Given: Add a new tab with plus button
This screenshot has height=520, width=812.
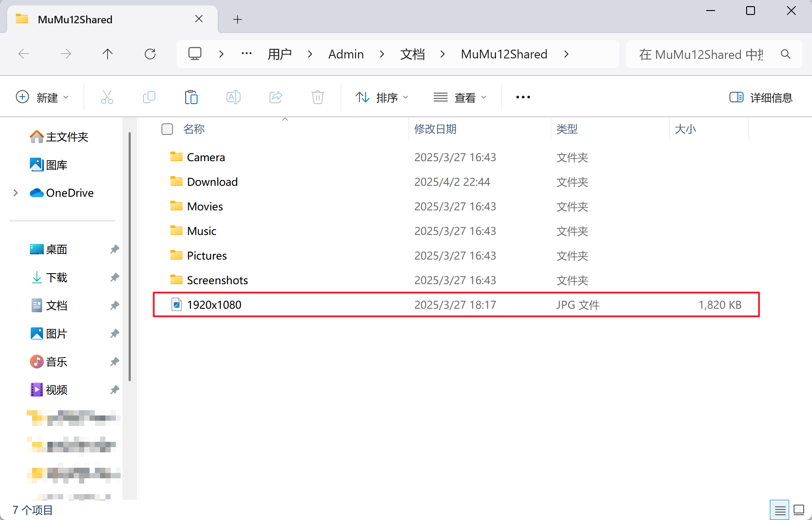Looking at the screenshot, I should click(x=237, y=19).
